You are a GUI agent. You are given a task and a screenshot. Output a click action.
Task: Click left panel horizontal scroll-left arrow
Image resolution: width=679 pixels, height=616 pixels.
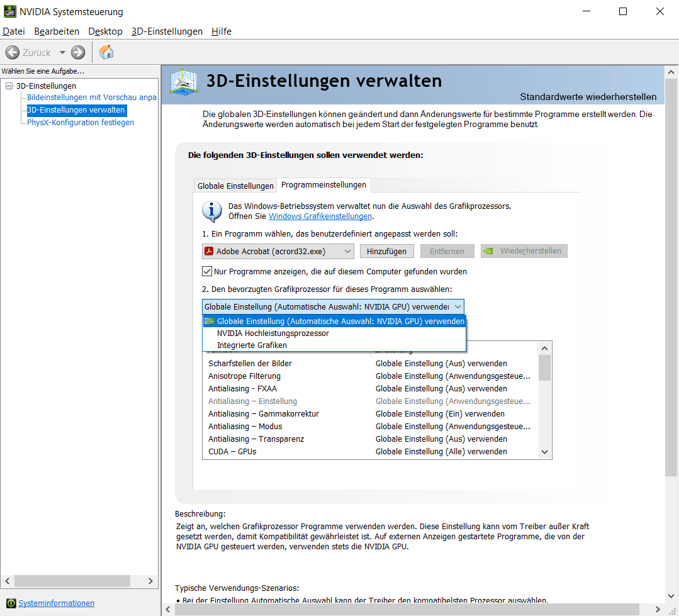8,581
